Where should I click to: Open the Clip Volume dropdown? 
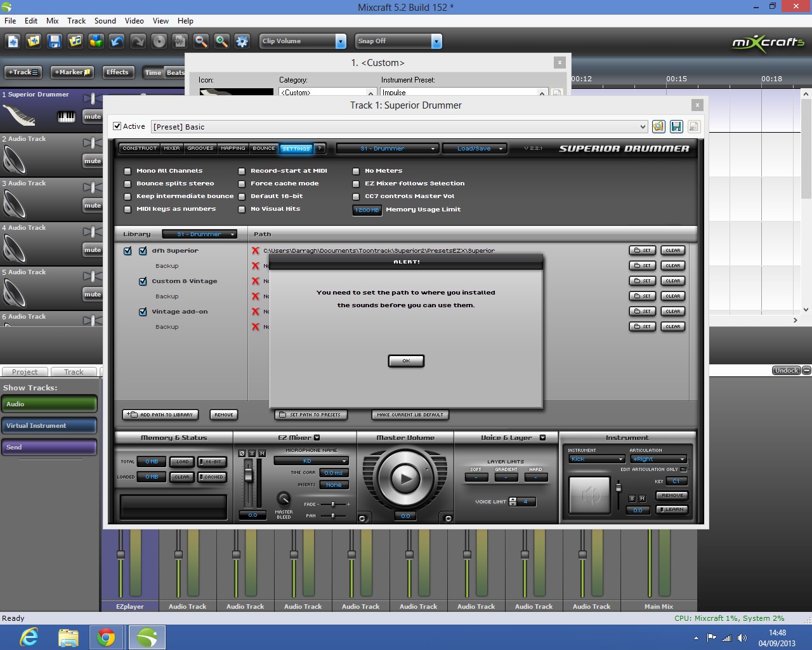click(341, 41)
